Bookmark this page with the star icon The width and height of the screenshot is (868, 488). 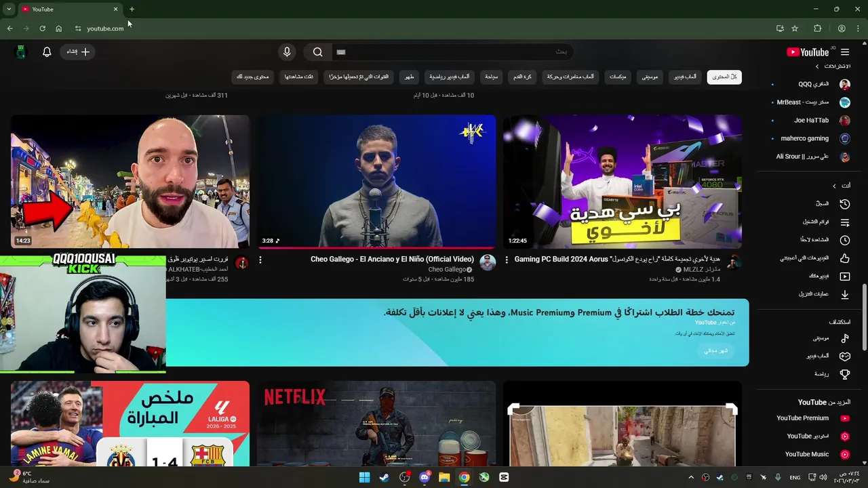(x=795, y=28)
